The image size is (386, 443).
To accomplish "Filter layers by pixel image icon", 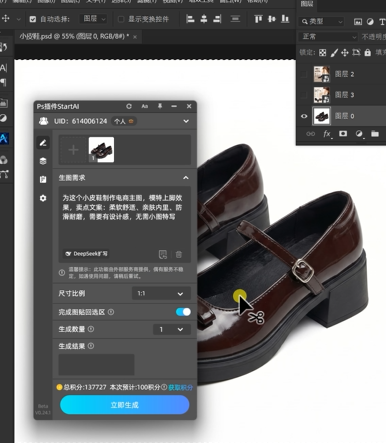I will pos(358,22).
